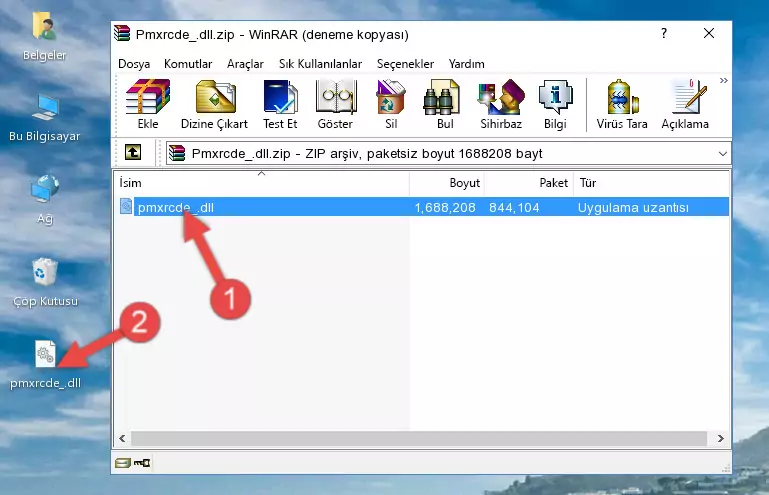Screen dimensions: 769x495
Task: Select the Ağ network desktop icon
Action: (45, 199)
